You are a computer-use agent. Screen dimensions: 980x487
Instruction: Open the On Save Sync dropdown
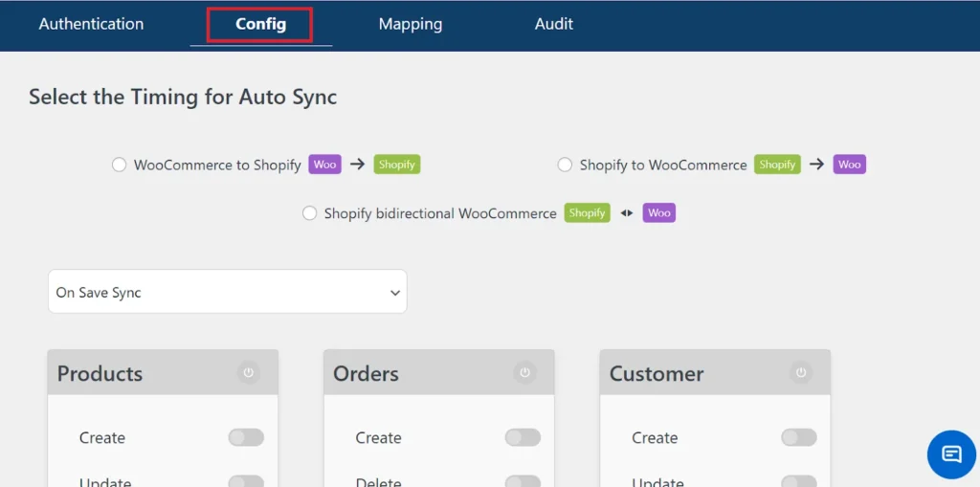click(227, 292)
